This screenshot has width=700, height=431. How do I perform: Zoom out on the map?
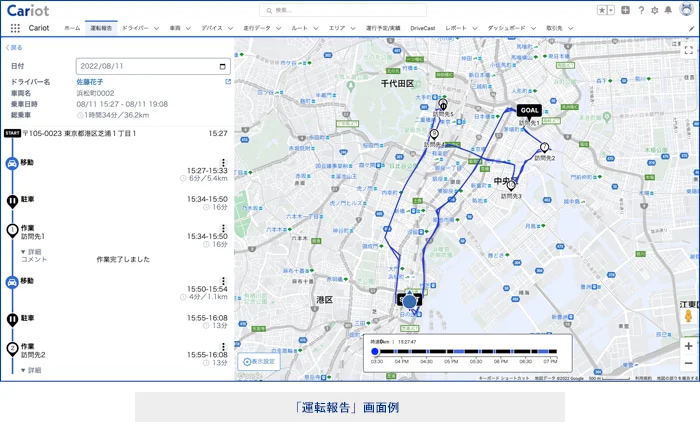click(688, 363)
